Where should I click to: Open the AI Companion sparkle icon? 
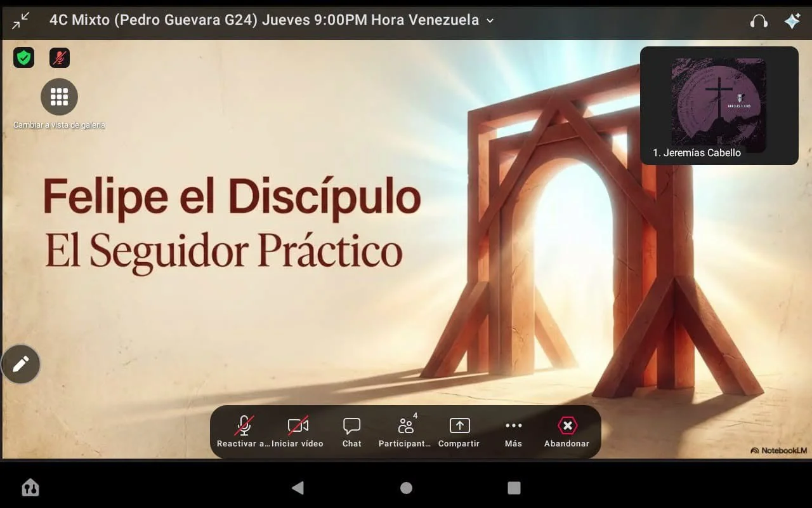click(x=792, y=21)
